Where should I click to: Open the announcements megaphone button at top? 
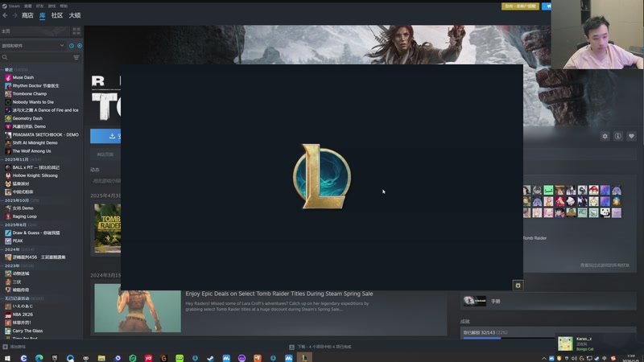pyautogui.click(x=547, y=6)
